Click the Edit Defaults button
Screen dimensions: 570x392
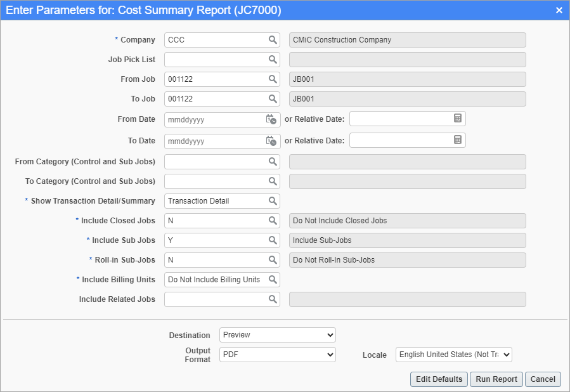(x=439, y=379)
